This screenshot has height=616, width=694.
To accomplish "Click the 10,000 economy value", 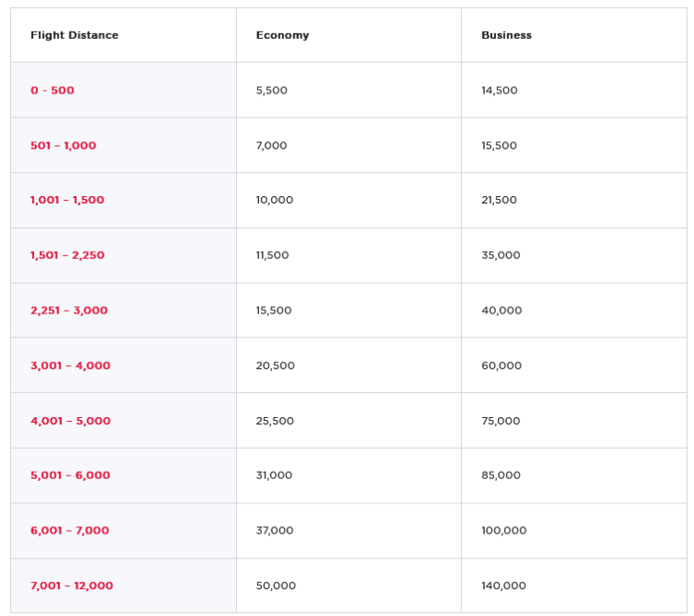I will (x=275, y=200).
